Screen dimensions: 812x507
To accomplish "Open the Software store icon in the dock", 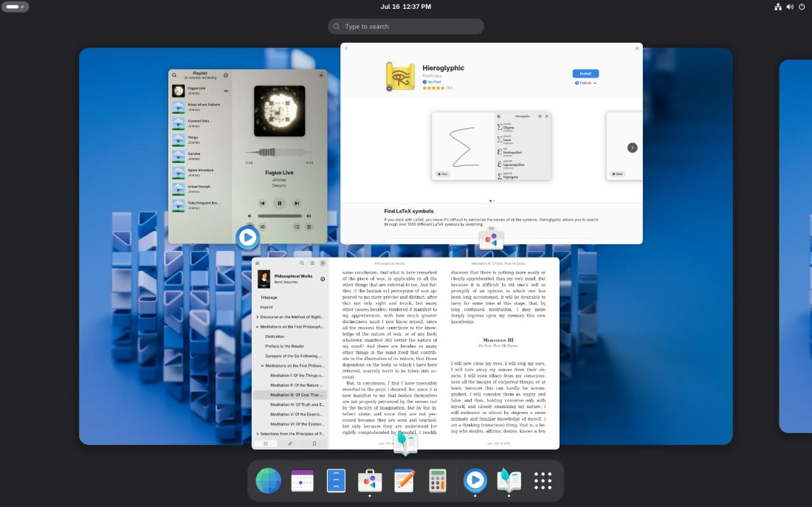I will [370, 480].
